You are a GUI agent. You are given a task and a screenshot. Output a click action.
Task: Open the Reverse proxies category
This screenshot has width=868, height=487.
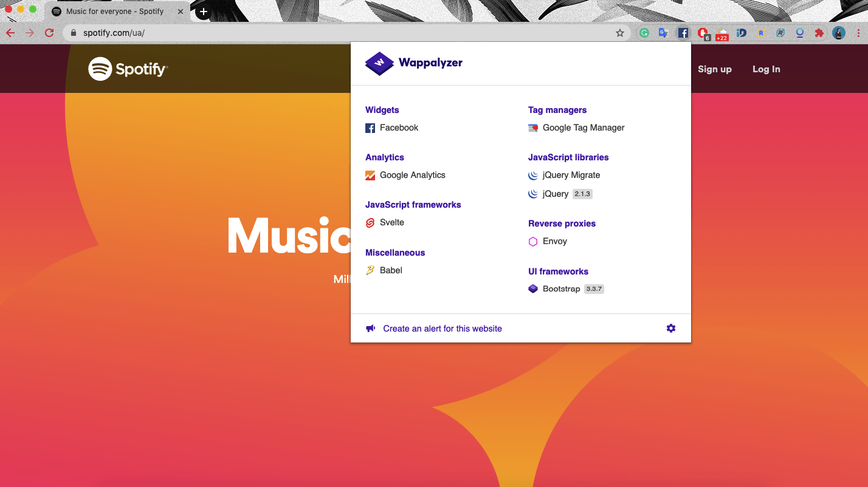562,223
